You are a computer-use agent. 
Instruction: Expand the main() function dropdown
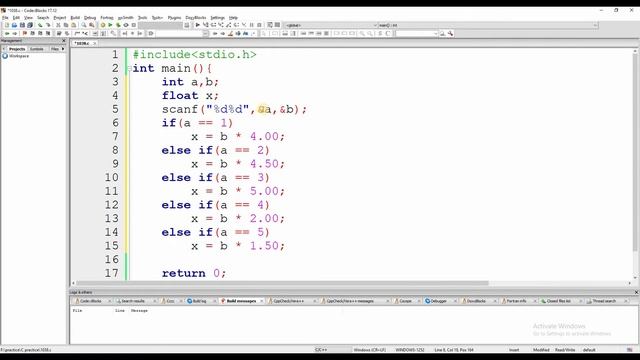click(595, 25)
